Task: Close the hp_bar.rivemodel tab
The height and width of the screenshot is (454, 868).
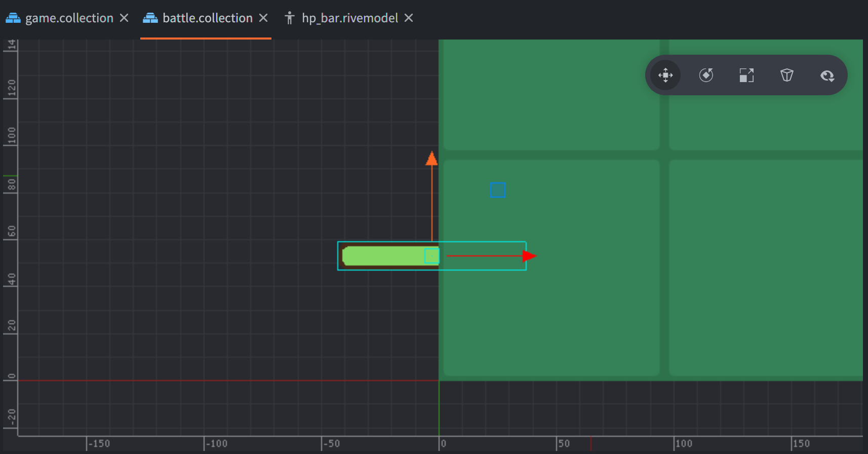Action: tap(409, 18)
